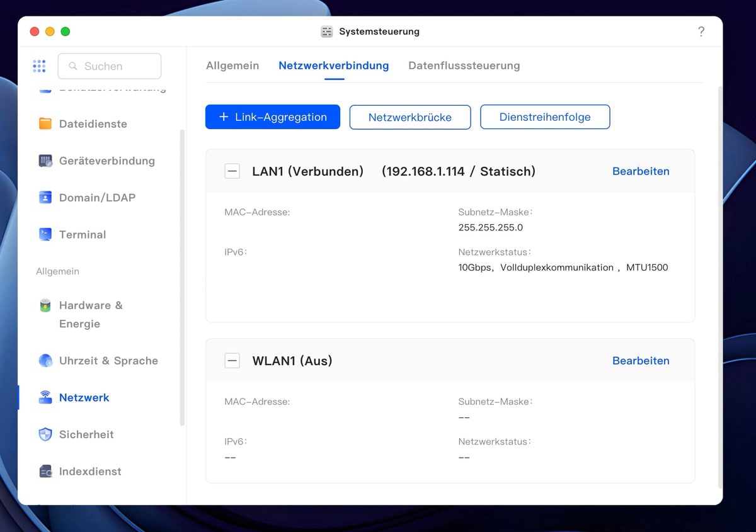Click the Dienstreihenfolge button
Image resolution: width=756 pixels, height=532 pixels.
(x=545, y=117)
